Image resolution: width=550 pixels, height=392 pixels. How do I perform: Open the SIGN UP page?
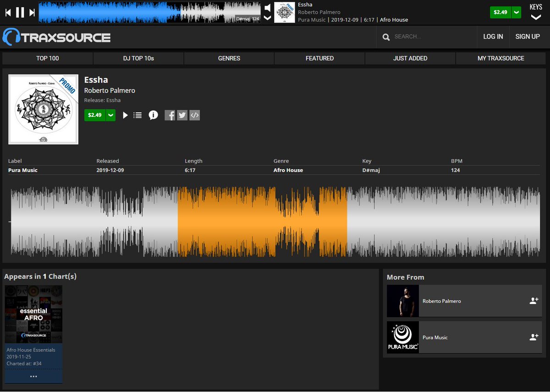pos(528,37)
